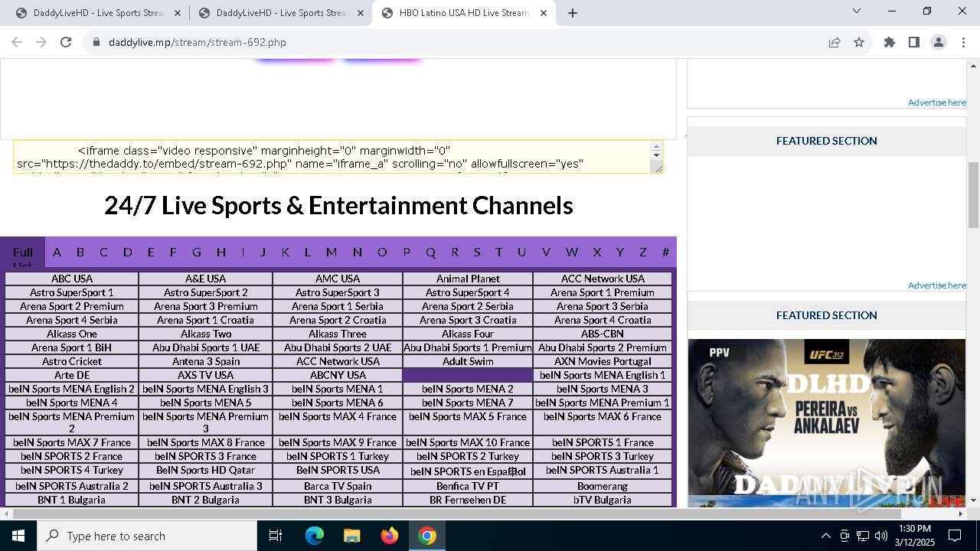
Task: Open Astro SuperSport 1 stream
Action: (x=72, y=292)
